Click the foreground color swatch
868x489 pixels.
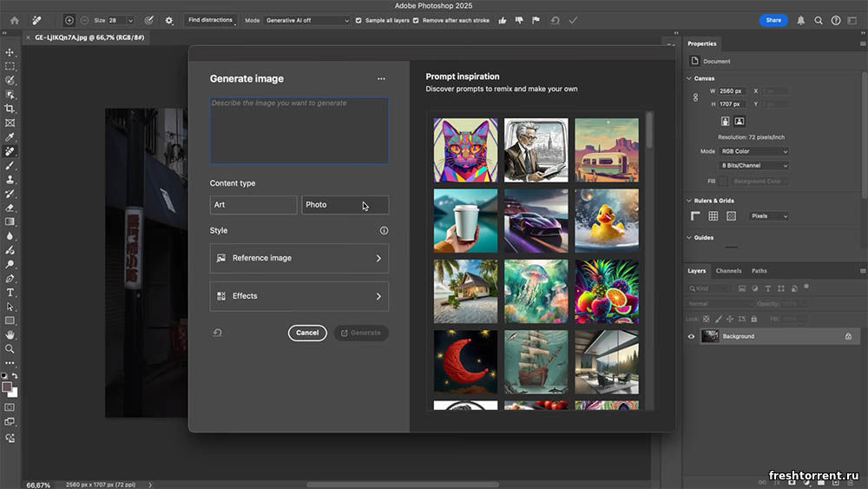click(x=7, y=387)
